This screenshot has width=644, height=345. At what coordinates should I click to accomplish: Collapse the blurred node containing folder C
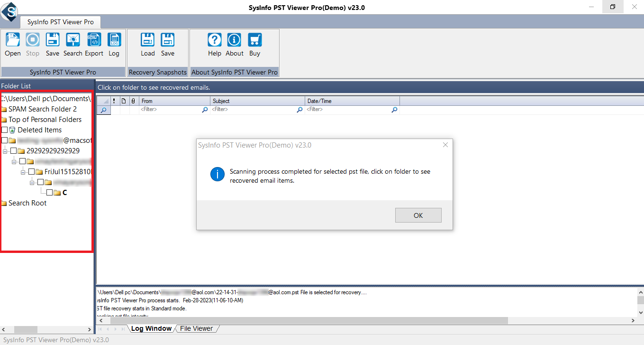point(32,182)
